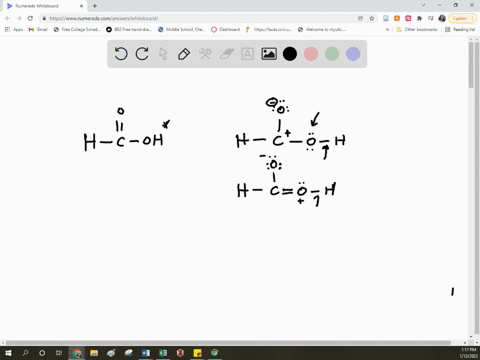
Task: Open the Other bookmarks folder
Action: 417,29
